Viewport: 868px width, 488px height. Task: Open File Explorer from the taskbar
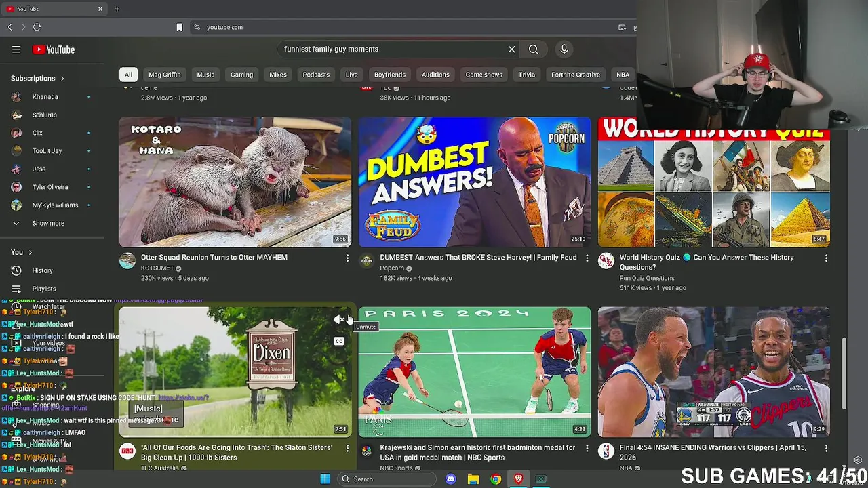pos(473,479)
